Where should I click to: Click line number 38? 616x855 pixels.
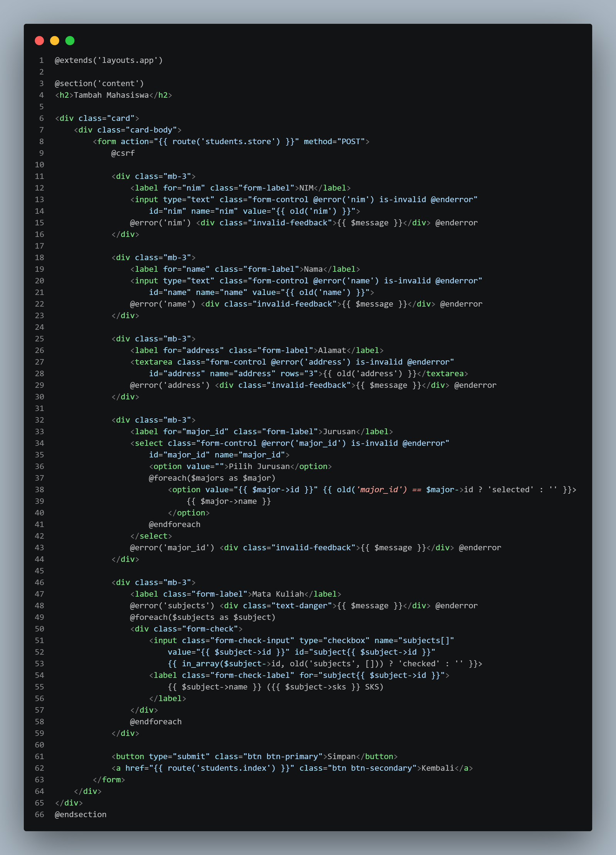(x=39, y=490)
